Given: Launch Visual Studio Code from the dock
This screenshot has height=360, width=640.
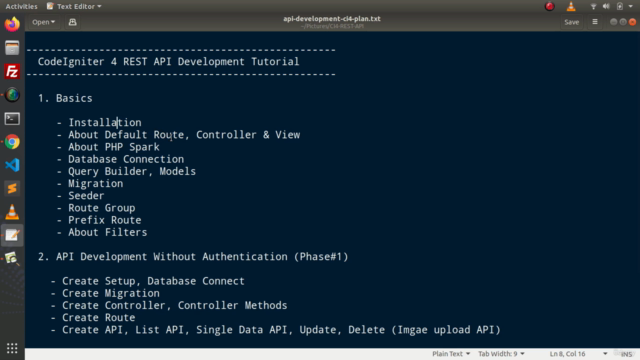Looking at the screenshot, I should point(12,165).
